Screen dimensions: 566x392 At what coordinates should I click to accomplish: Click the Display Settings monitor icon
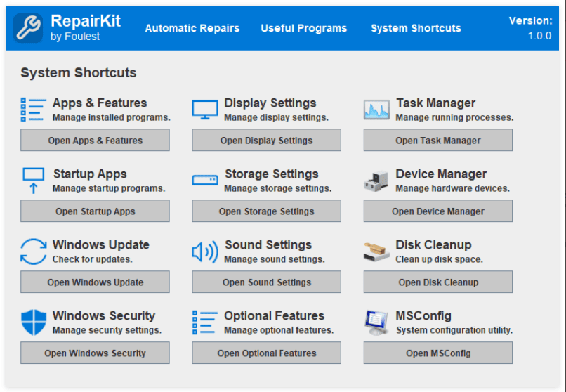click(205, 110)
